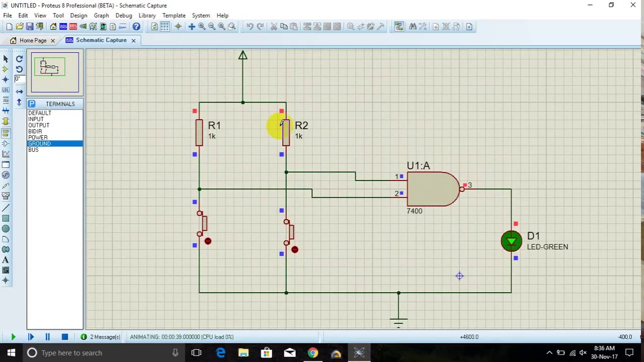Select the POWER terminal in list
The height and width of the screenshot is (362, 644).
pos(38,137)
